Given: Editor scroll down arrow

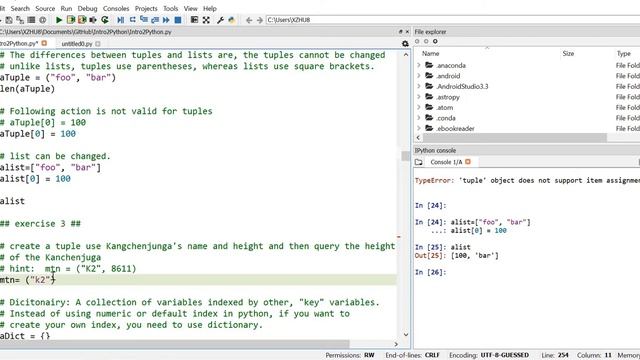Looking at the screenshot, I should tap(406, 335).
